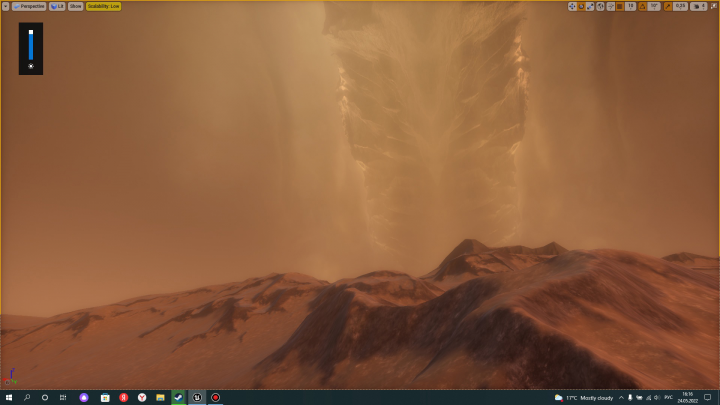Open the grid snap size 10 dropdown
The height and width of the screenshot is (405, 720).
click(630, 6)
